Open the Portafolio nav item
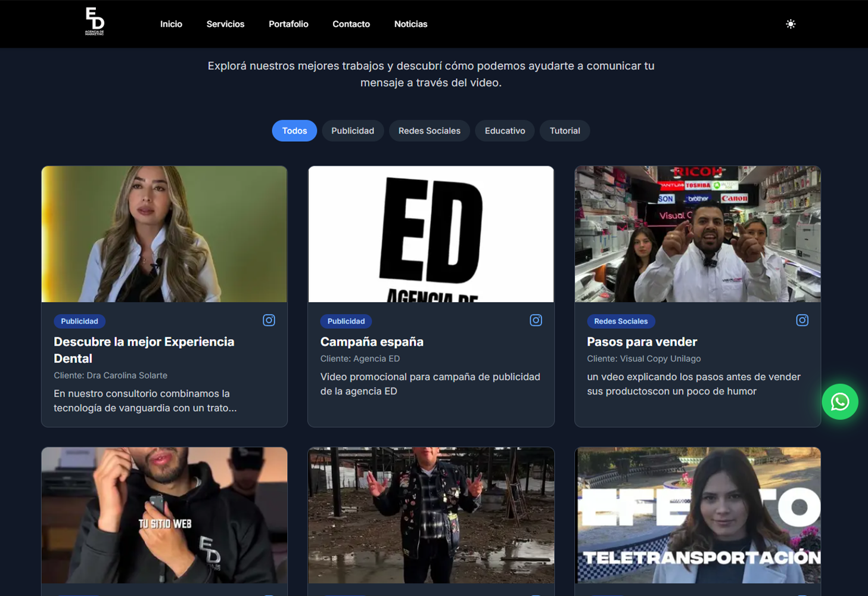The width and height of the screenshot is (868, 596). click(288, 24)
